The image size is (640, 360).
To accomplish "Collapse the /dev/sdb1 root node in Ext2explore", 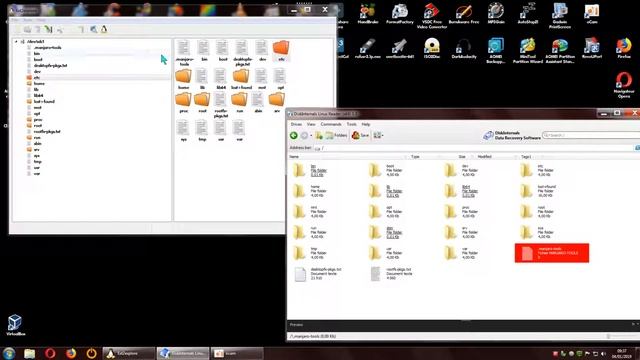I will tap(16, 42).
